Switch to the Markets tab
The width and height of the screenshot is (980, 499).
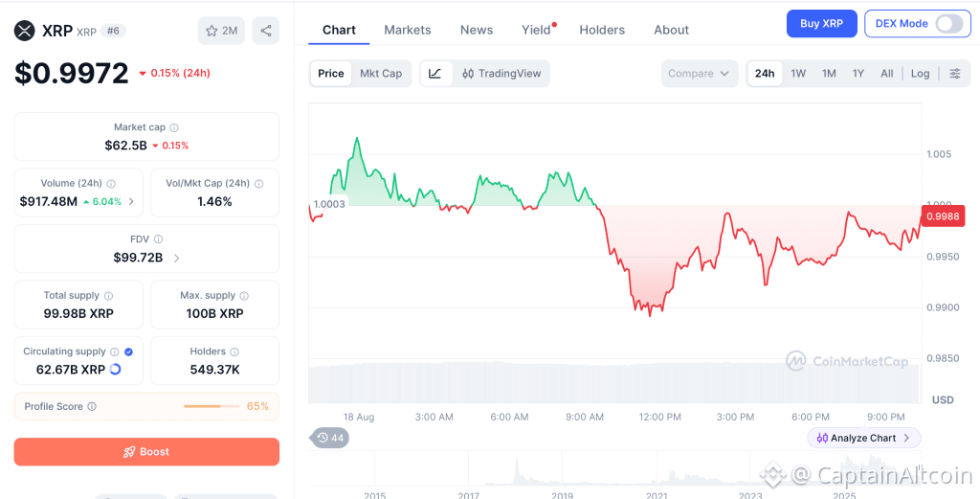pyautogui.click(x=408, y=30)
